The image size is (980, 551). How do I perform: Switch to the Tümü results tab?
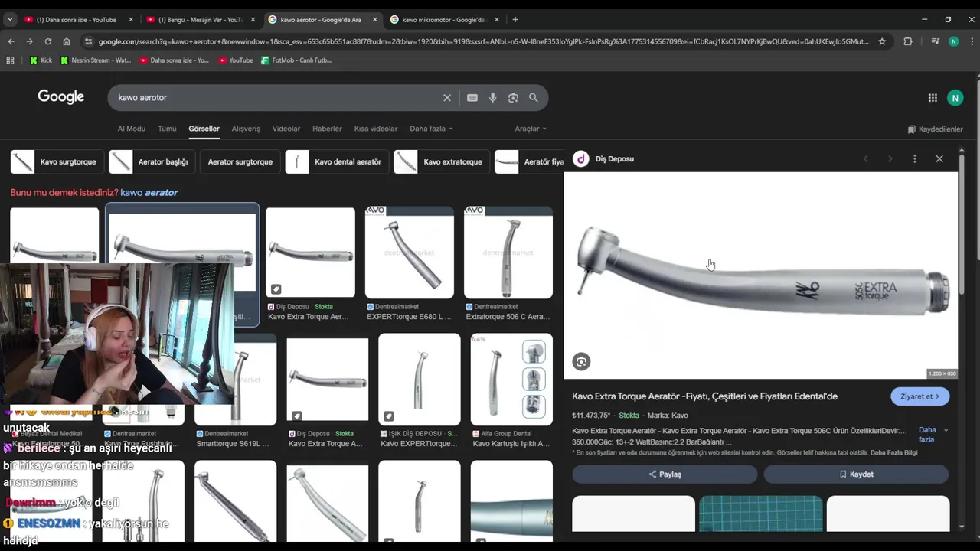click(x=167, y=129)
